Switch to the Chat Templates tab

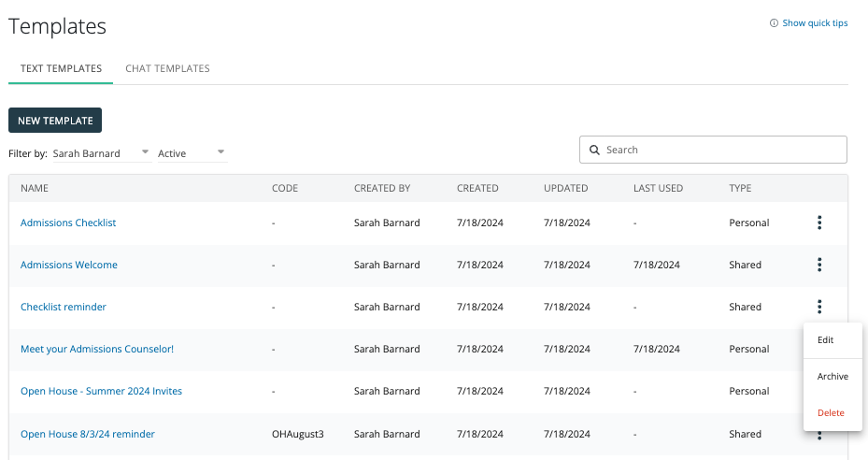coord(167,68)
